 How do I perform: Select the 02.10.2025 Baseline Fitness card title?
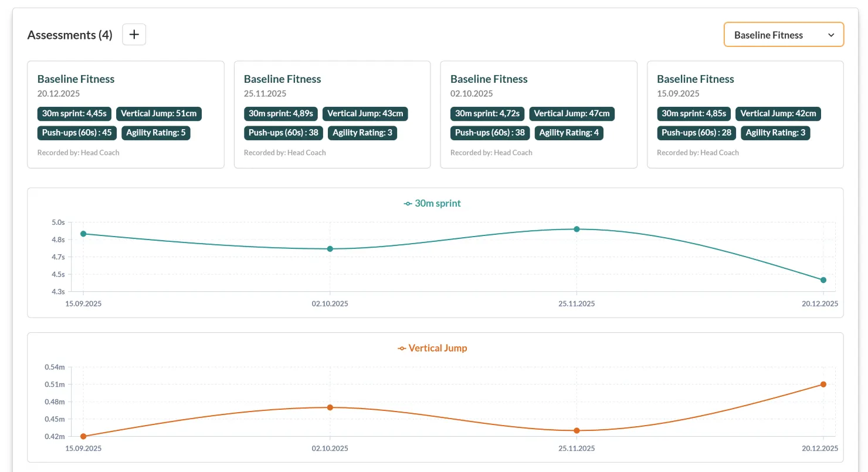489,79
